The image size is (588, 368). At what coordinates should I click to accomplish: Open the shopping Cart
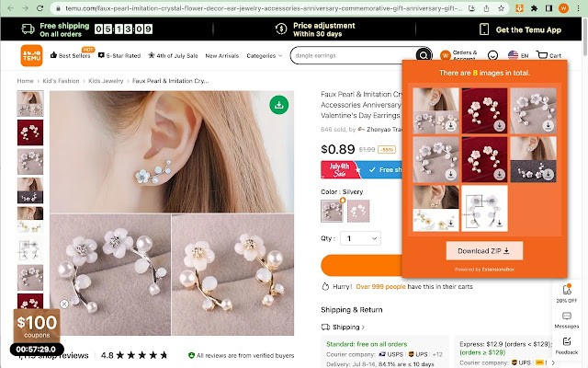tap(548, 55)
